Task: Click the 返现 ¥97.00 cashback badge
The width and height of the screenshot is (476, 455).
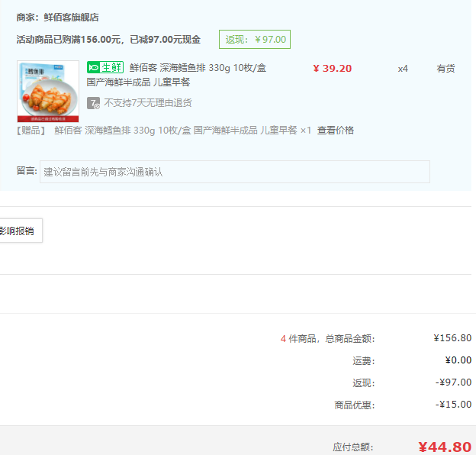Action: 255,39
